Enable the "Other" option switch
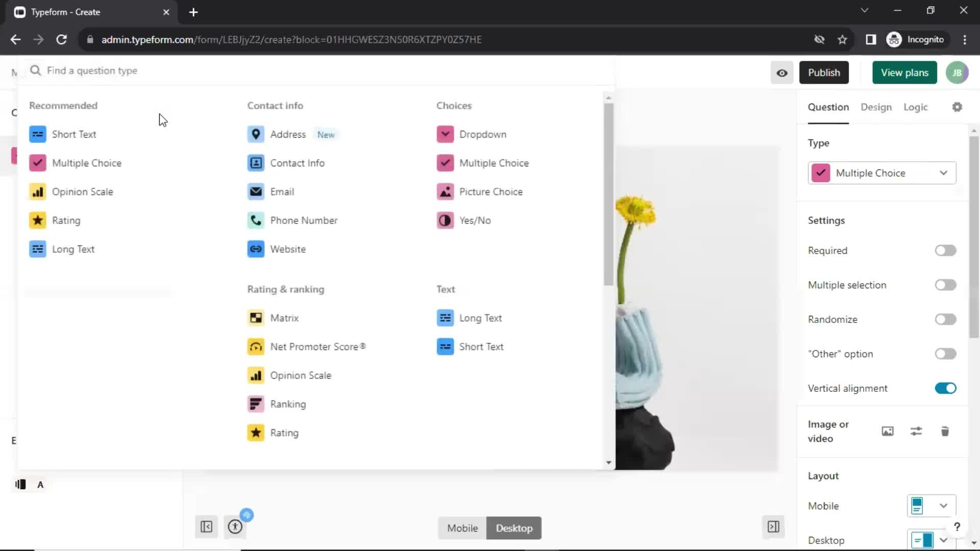Viewport: 980px width, 551px height. click(945, 354)
